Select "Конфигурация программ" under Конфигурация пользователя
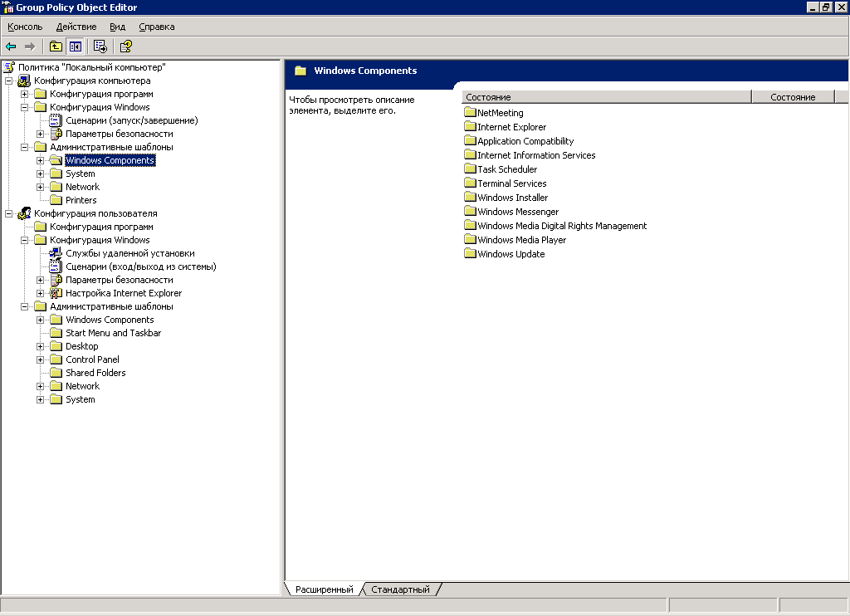Viewport: 850px width, 616px height. point(101,227)
